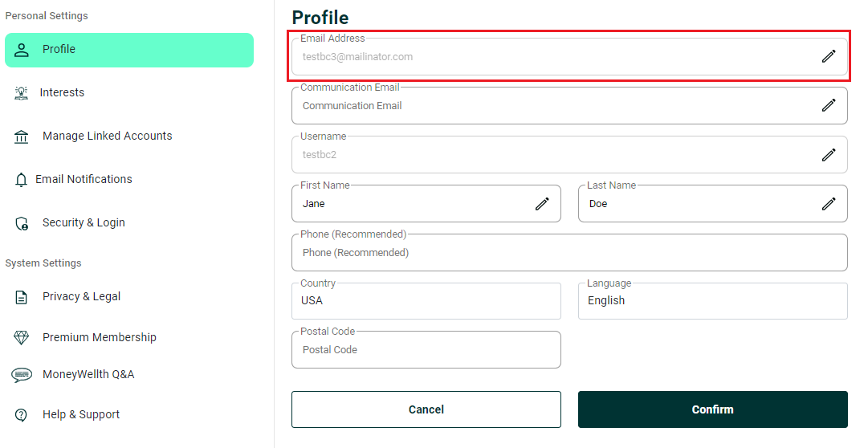Image resolution: width=868 pixels, height=448 pixels.
Task: Open Help & Support
Action: (x=80, y=415)
